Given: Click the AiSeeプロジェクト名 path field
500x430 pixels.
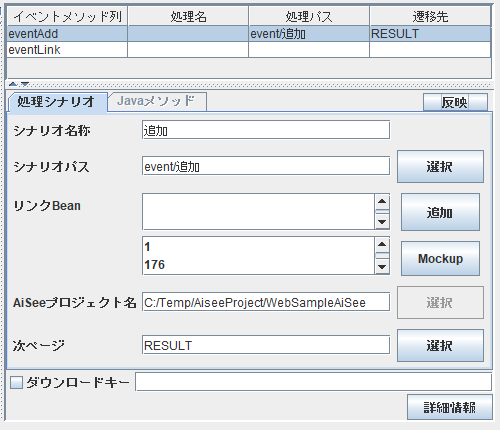Looking at the screenshot, I should click(266, 302).
